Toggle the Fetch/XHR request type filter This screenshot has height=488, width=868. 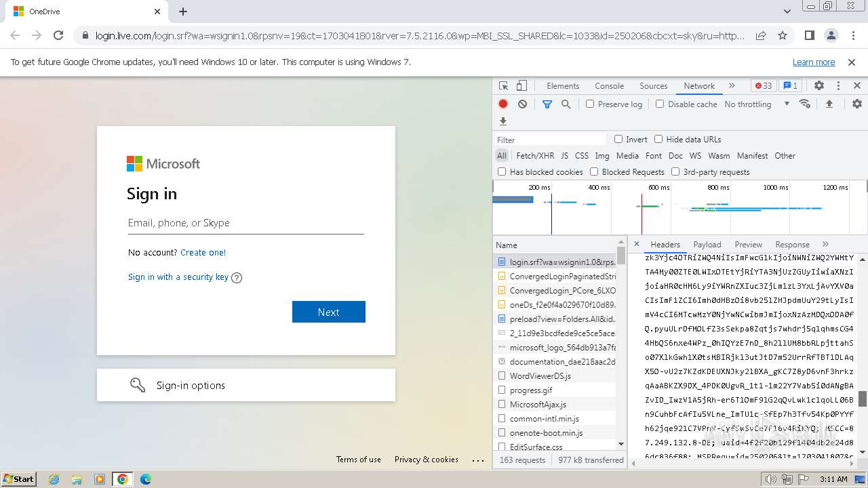[x=535, y=155]
